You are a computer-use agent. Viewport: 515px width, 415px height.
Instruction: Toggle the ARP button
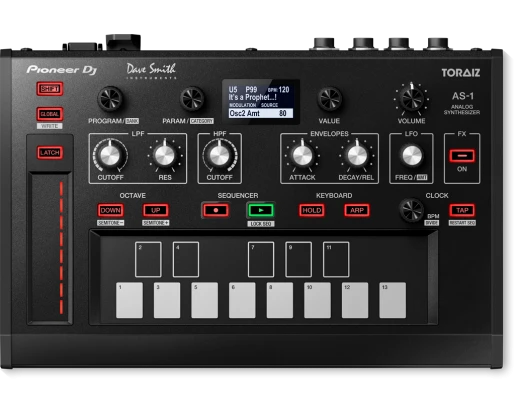(357, 210)
